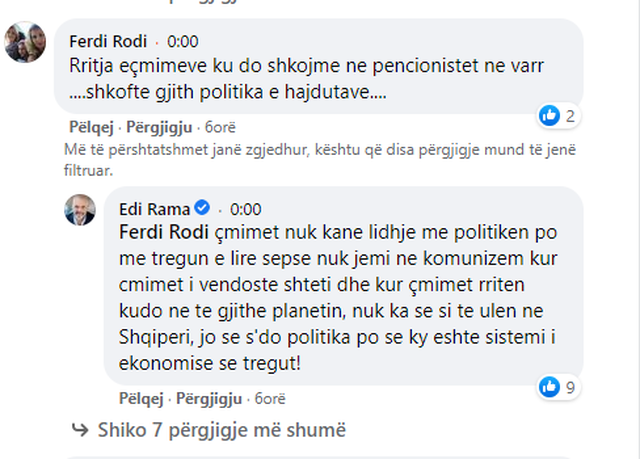Click the 6orë time under Edi Rama's reply
This screenshot has height=459, width=640.
[267, 398]
